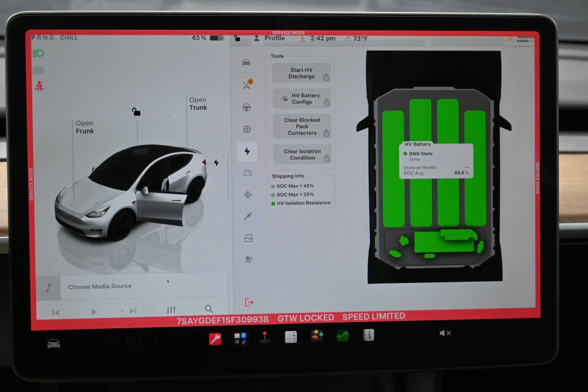Tap Open Trunk label
The width and height of the screenshot is (588, 392).
(x=198, y=104)
